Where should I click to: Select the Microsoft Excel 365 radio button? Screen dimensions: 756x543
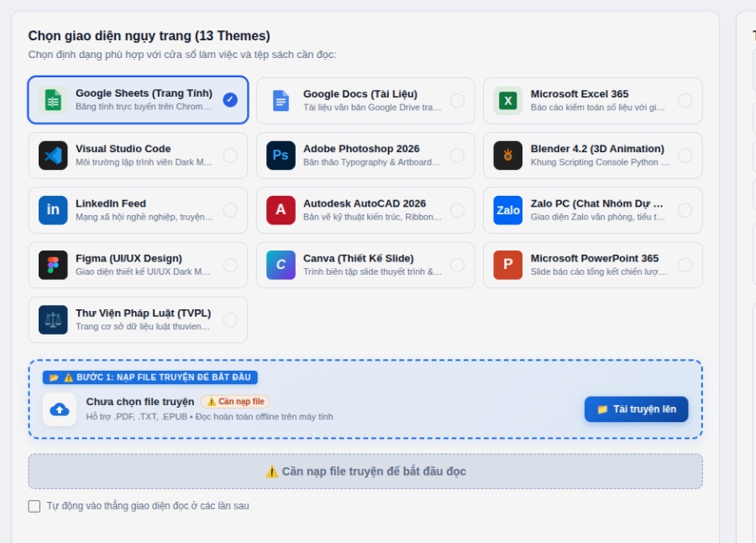click(685, 101)
